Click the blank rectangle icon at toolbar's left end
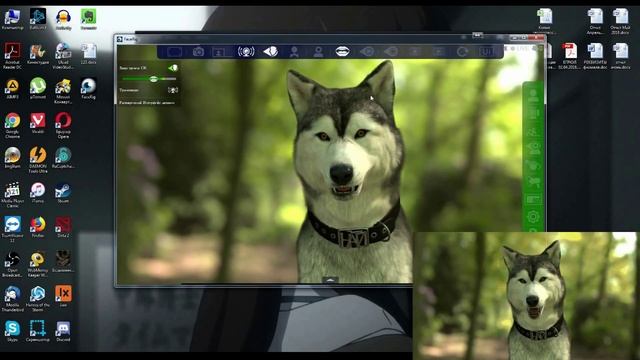This screenshot has height=360, width=640. point(174,51)
